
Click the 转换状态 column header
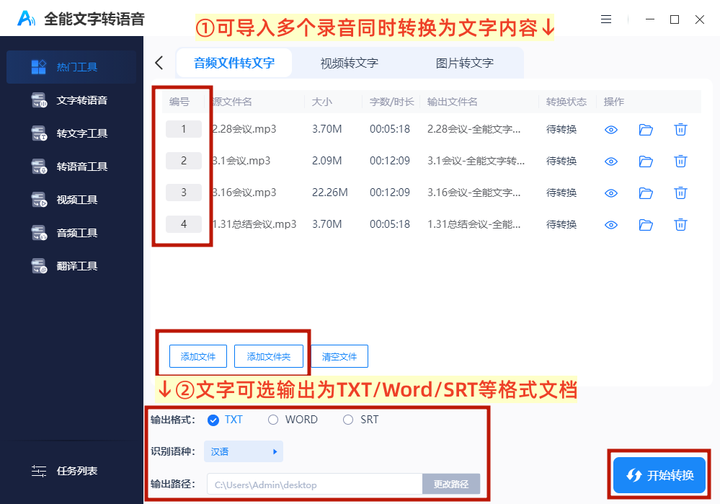(566, 101)
